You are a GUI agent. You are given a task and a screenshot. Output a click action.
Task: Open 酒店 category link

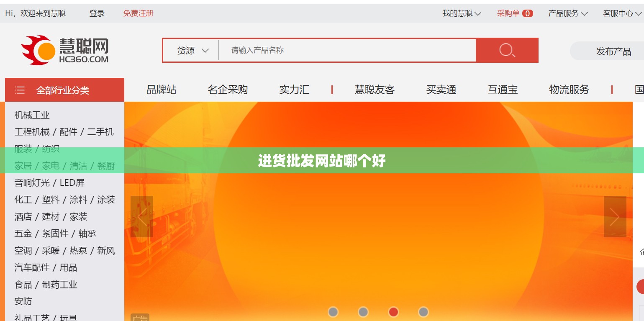23,217
